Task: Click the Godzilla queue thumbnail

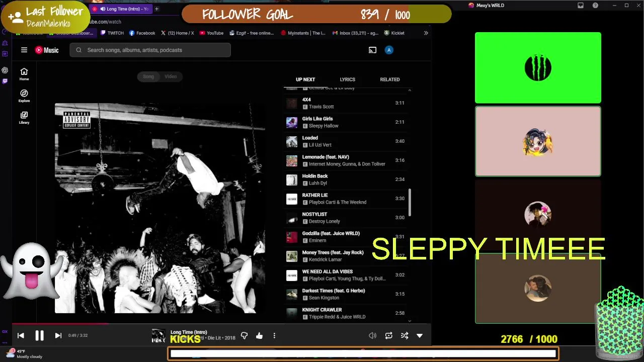Action: pos(292,237)
